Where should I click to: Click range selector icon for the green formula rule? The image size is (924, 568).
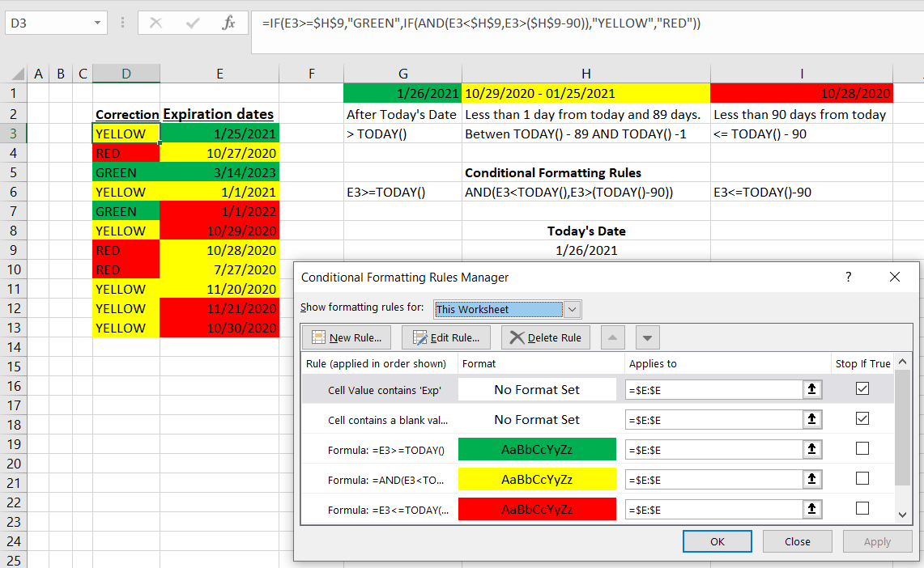pyautogui.click(x=812, y=449)
